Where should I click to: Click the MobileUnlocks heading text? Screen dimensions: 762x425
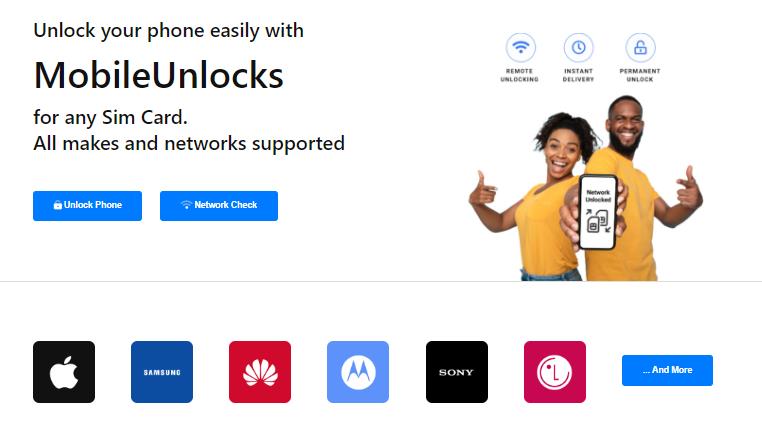158,75
